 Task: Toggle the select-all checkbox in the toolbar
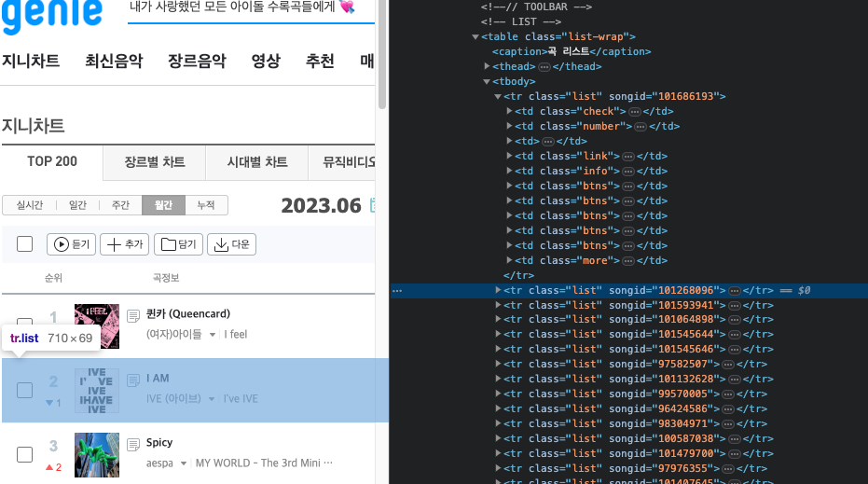[x=25, y=244]
